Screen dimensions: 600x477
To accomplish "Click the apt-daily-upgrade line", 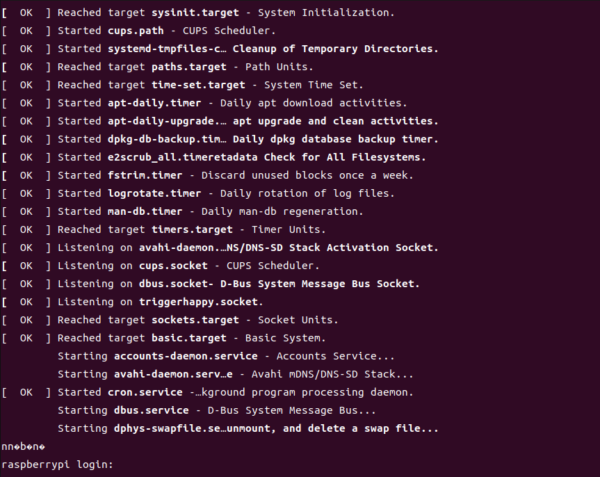I will (220, 121).
